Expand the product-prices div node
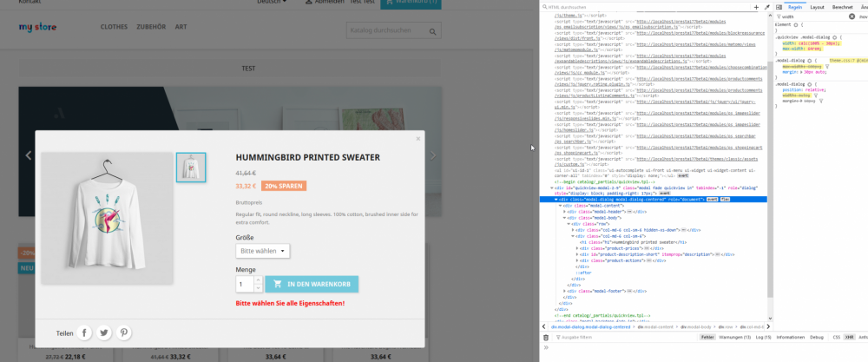Screen dimensions: 868x362 tap(577, 248)
